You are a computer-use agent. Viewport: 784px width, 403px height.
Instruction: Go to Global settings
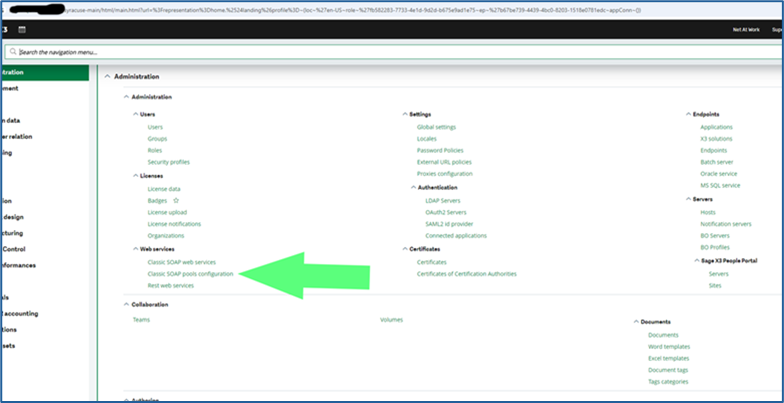tap(436, 127)
